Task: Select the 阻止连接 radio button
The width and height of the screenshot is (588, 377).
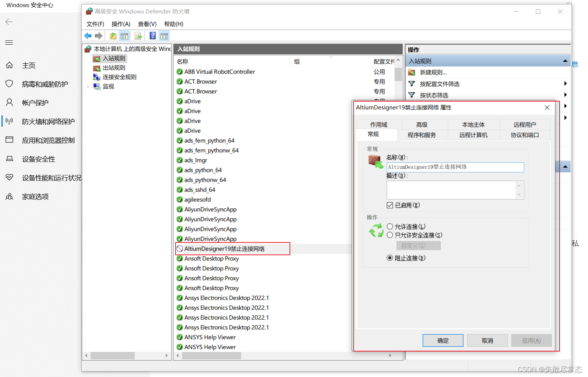Action: [390, 258]
